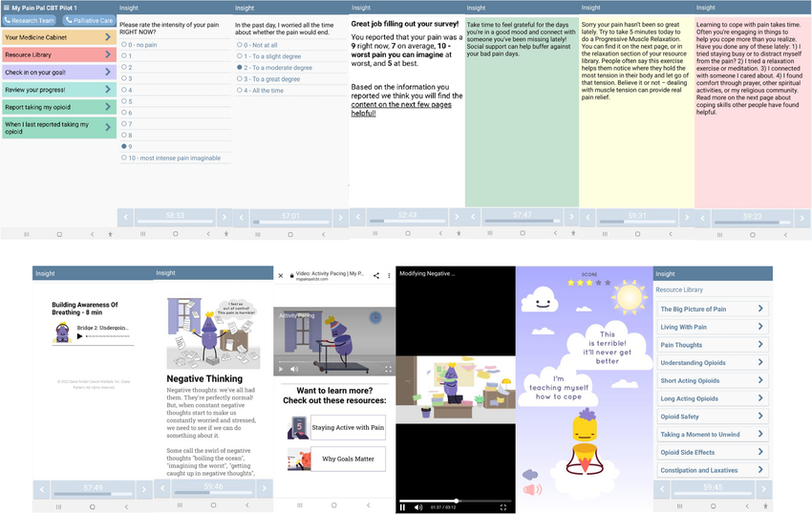Choose 0 - Not at all option
The height and width of the screenshot is (514, 812).
coord(239,45)
